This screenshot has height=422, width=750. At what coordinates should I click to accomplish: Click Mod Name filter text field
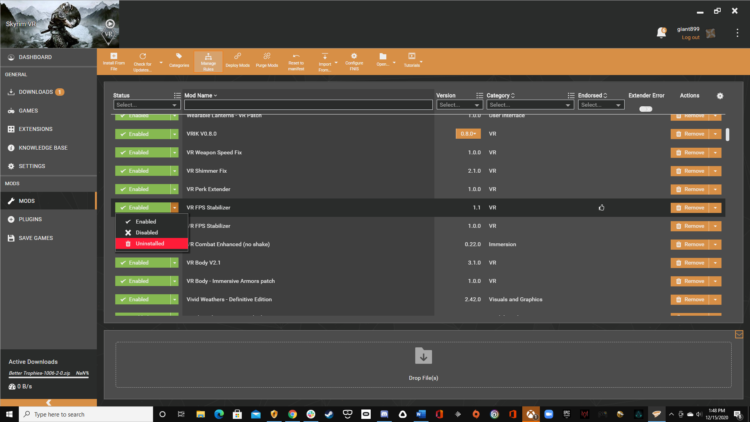pos(308,105)
